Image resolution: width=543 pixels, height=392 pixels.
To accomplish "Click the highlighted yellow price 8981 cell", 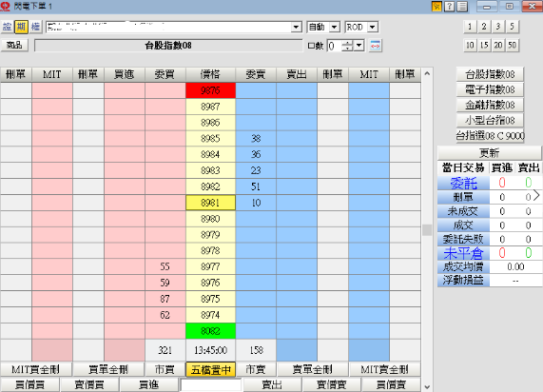I will click(x=210, y=203).
